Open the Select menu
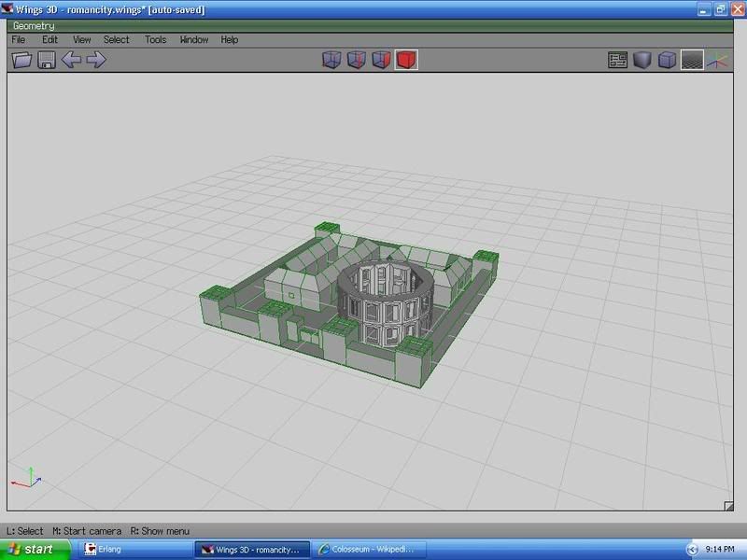 click(117, 40)
